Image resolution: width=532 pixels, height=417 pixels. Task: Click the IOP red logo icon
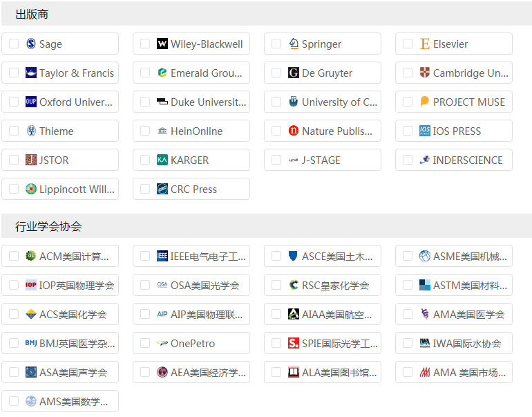[31, 285]
